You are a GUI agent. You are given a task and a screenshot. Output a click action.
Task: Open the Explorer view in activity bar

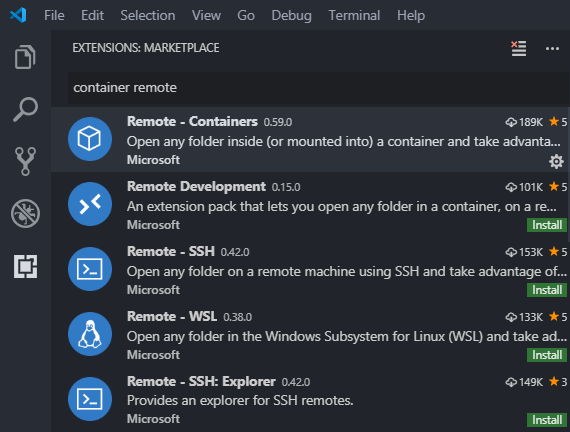click(x=25, y=57)
